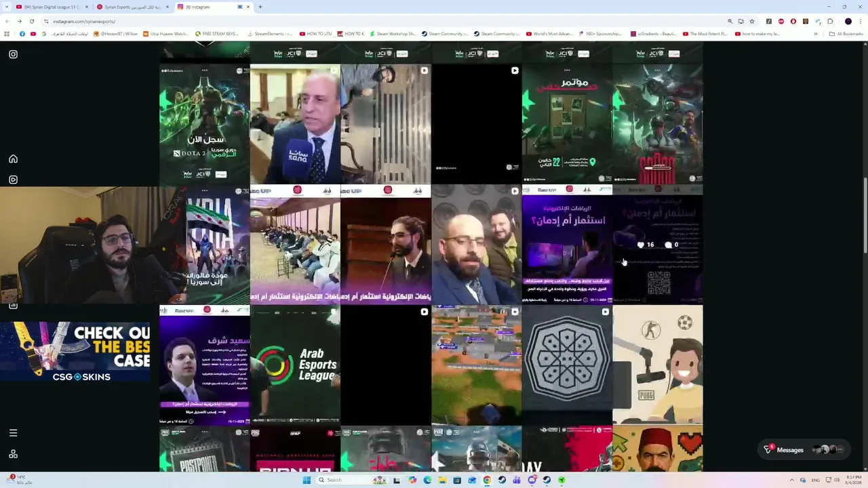Open the @Hexam97 | Willow bookmark
Viewport: 868px width, 488px height.
click(x=115, y=33)
